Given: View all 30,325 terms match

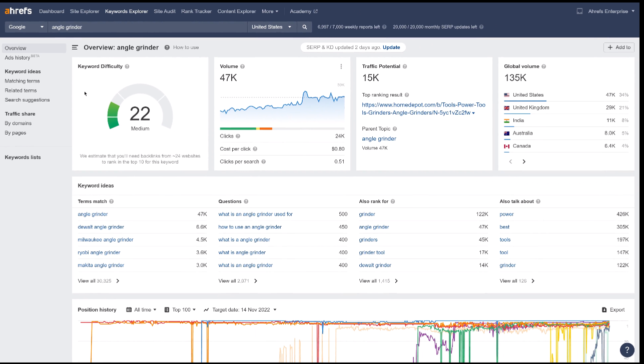Looking at the screenshot, I should [99, 281].
